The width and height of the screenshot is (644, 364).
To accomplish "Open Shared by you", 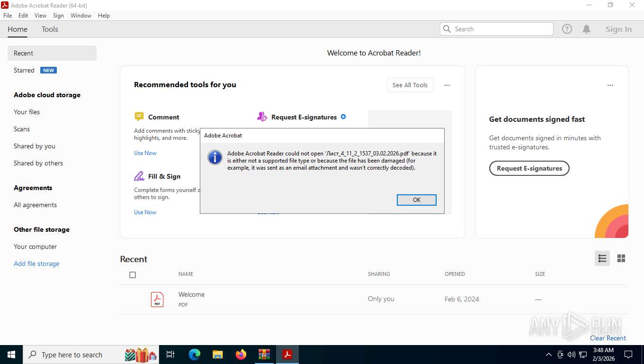I will [x=35, y=146].
